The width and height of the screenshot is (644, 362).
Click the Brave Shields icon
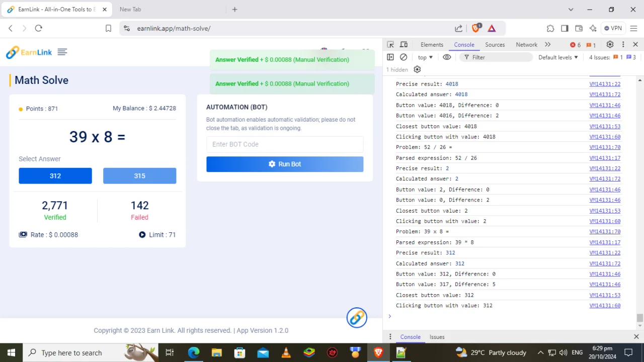pyautogui.click(x=476, y=28)
